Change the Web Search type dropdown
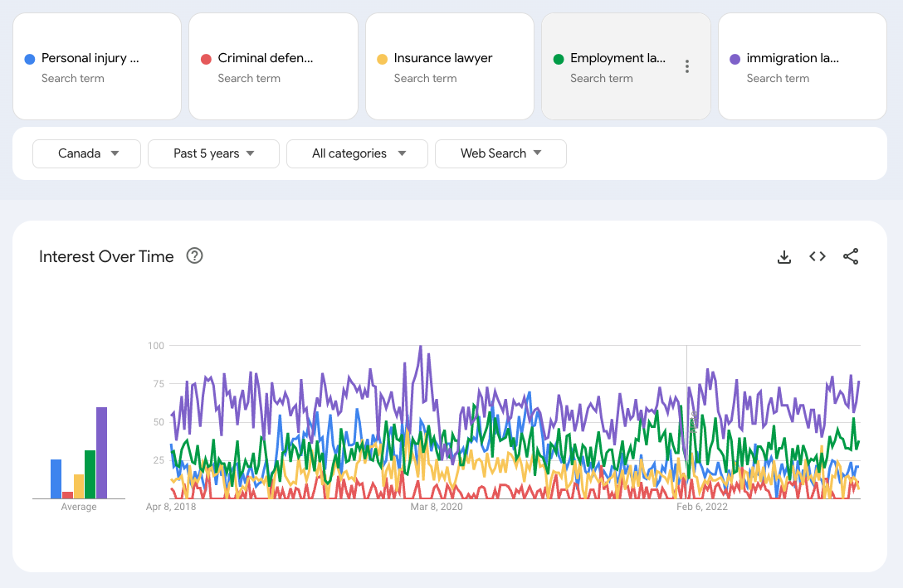 click(500, 153)
